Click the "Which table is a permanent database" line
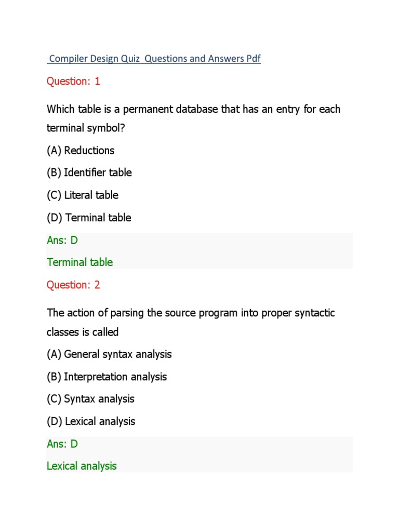 click(193, 110)
